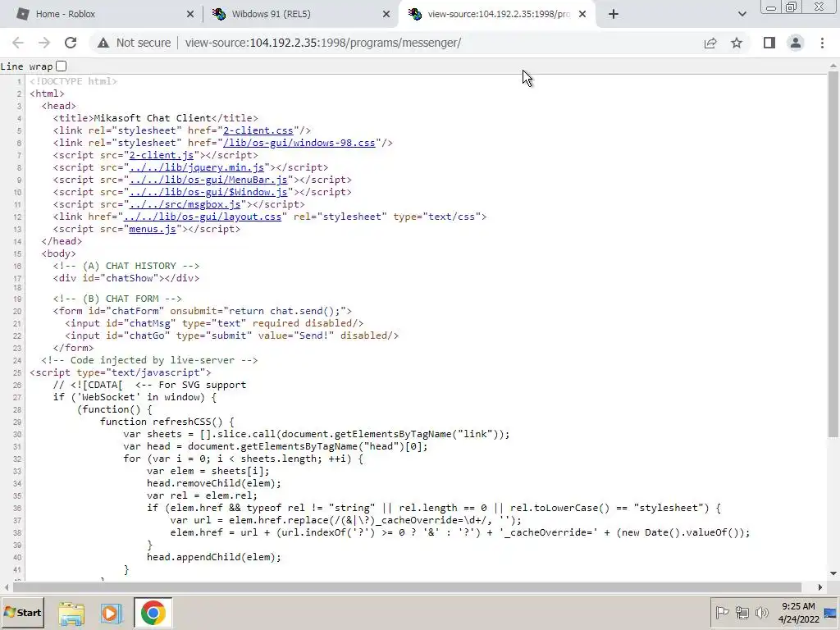Click the div id="chatShow" line
The image size is (840, 630).
126,278
